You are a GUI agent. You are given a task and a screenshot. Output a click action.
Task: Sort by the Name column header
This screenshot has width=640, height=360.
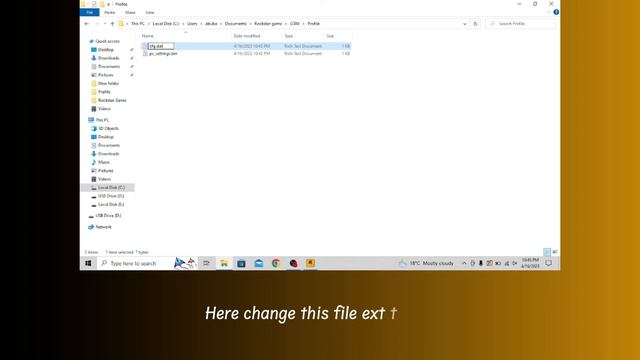tap(148, 36)
